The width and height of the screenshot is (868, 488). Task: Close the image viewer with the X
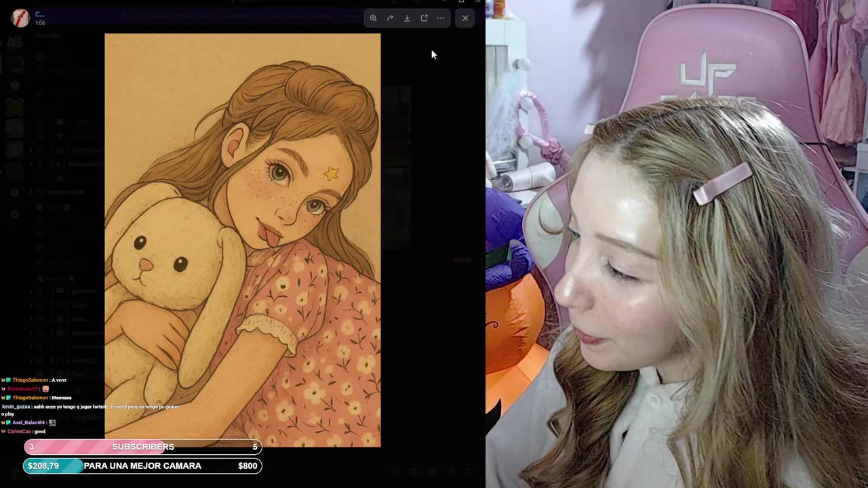point(465,18)
